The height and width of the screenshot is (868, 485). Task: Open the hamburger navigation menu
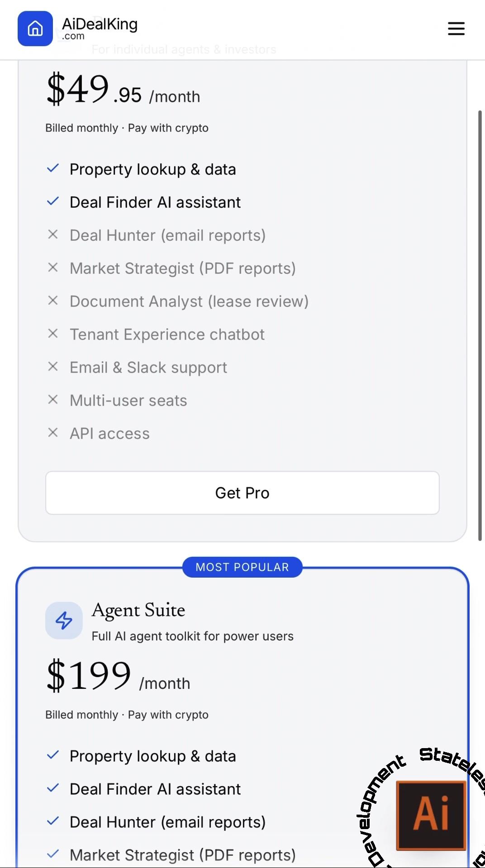coord(456,28)
